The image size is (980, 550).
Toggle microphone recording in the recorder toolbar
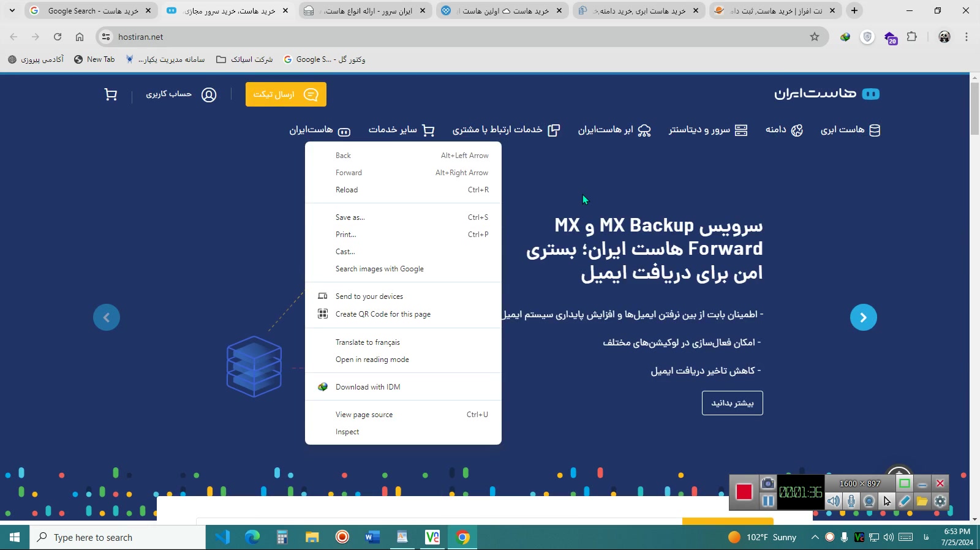[x=851, y=501]
